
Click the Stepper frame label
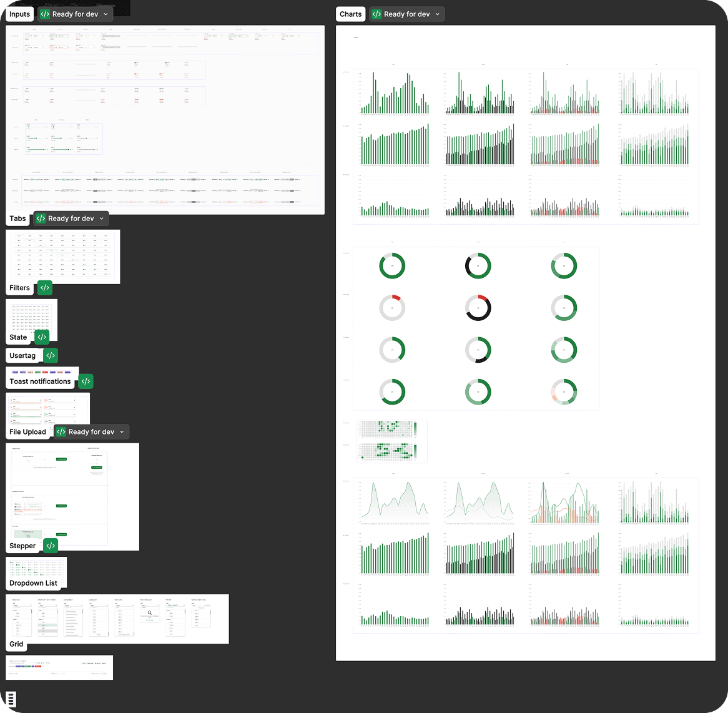pos(22,546)
